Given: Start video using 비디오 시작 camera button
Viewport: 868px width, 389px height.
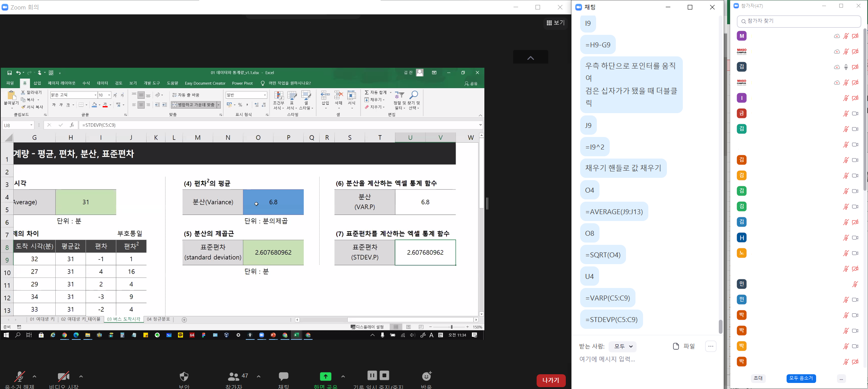Looking at the screenshot, I should click(63, 376).
